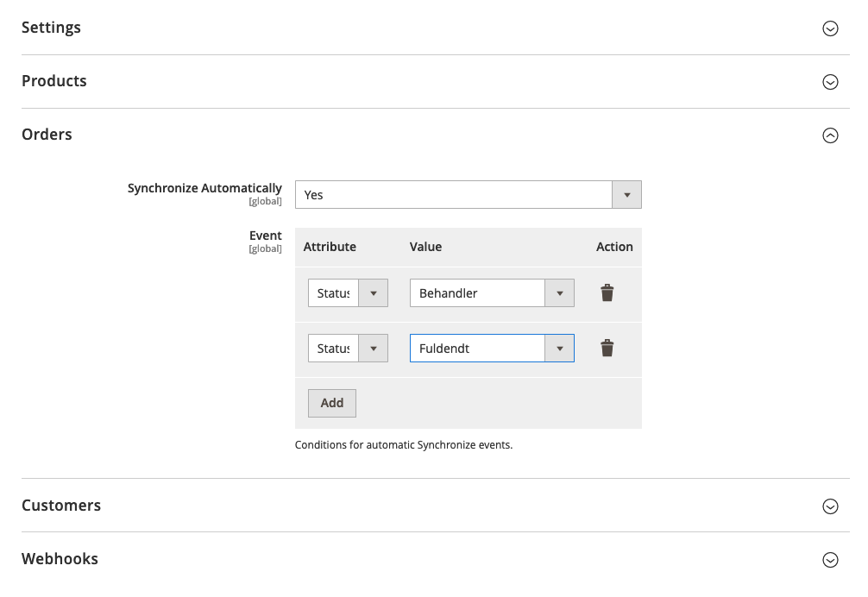Click the Settings section chevron icon
The width and height of the screenshot is (868, 597).
[830, 28]
